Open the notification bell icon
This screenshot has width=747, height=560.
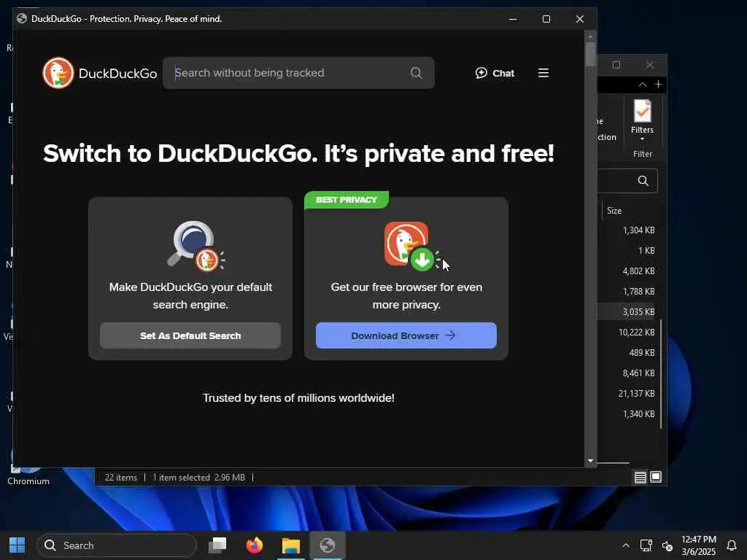tap(731, 545)
